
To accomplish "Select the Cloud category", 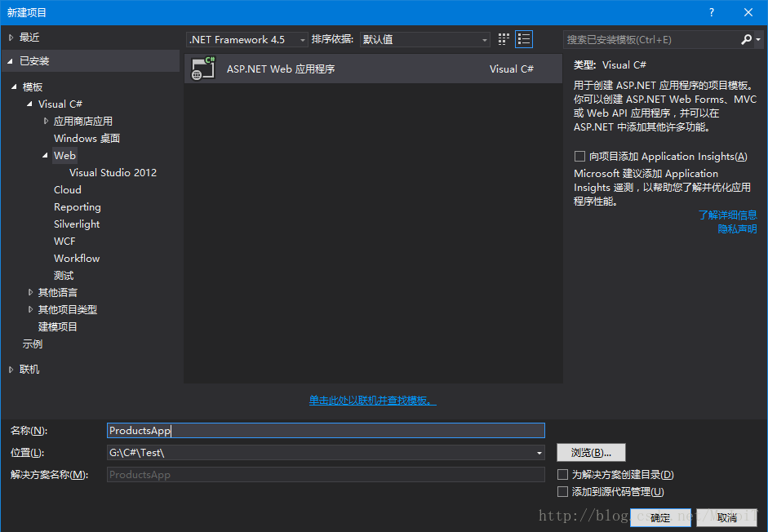I will coord(68,189).
